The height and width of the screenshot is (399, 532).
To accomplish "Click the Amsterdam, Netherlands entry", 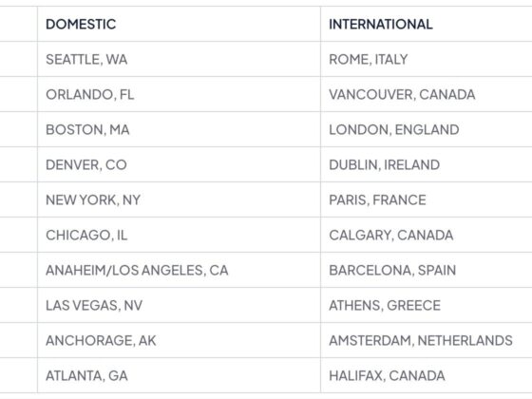I will coord(421,340).
